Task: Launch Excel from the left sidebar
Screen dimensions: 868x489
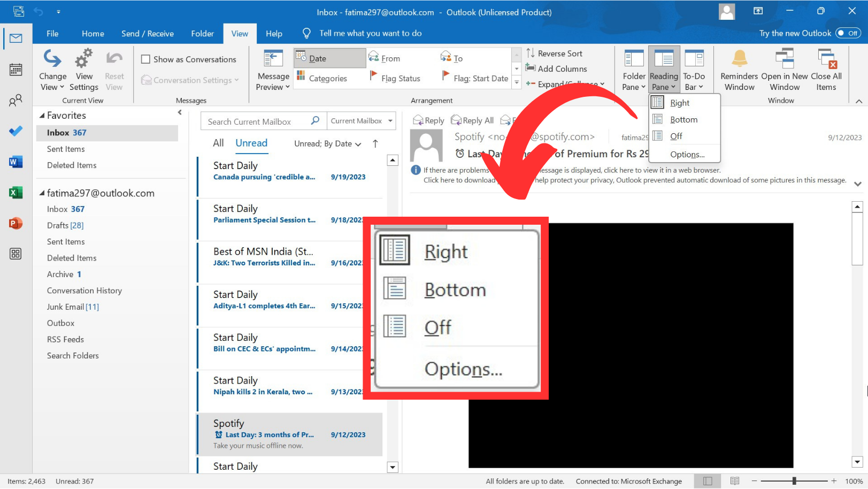Action: point(16,193)
